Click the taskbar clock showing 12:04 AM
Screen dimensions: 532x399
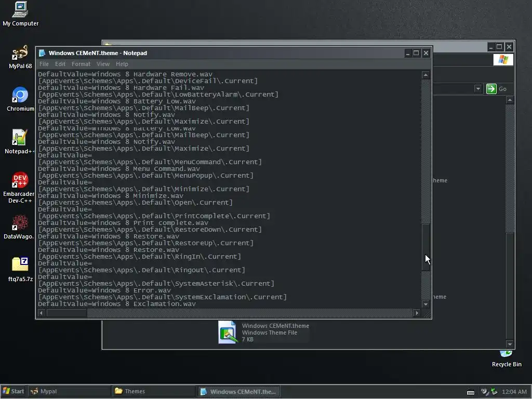click(x=514, y=392)
